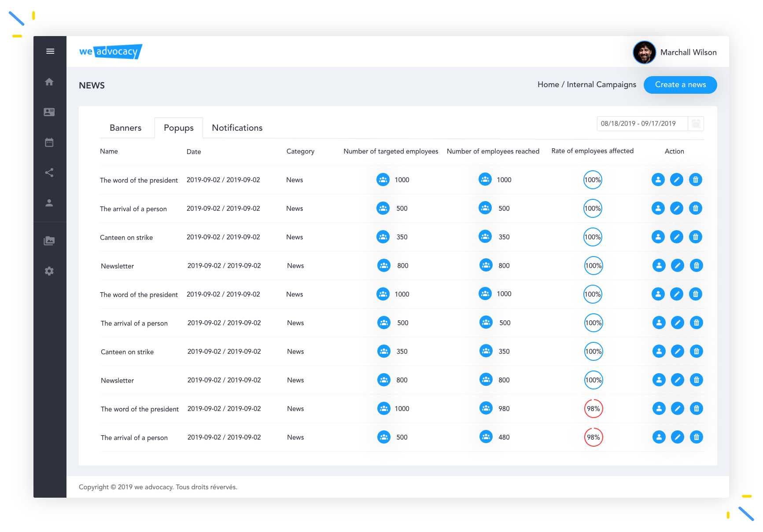Click the 98% rate circle for 980 reached
Screen dimensions: 763x532
(x=593, y=409)
